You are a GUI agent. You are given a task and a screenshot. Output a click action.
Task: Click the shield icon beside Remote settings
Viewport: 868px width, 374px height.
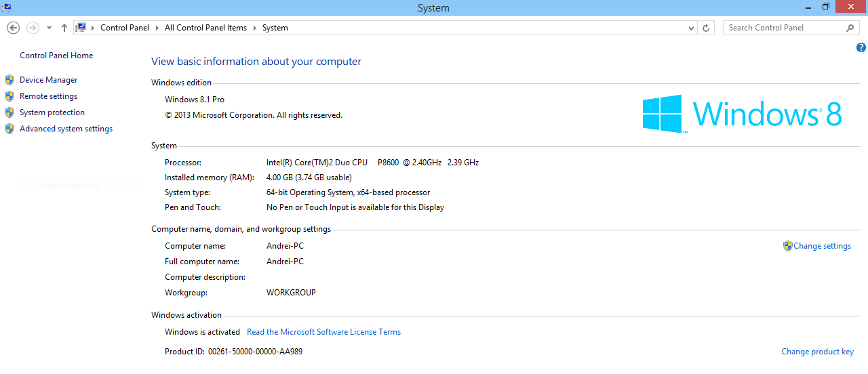[9, 96]
